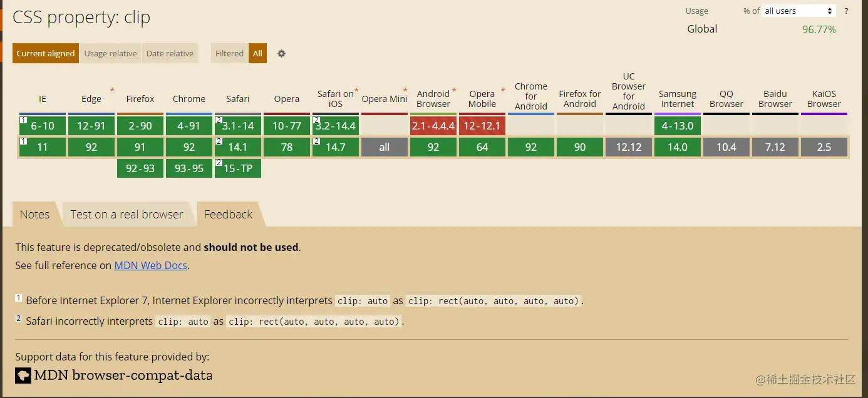Select the Firefox 92-93 cell

[x=140, y=168]
